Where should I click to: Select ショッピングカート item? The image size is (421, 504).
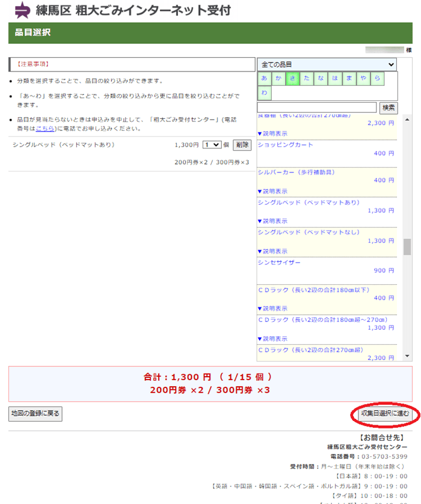click(286, 145)
